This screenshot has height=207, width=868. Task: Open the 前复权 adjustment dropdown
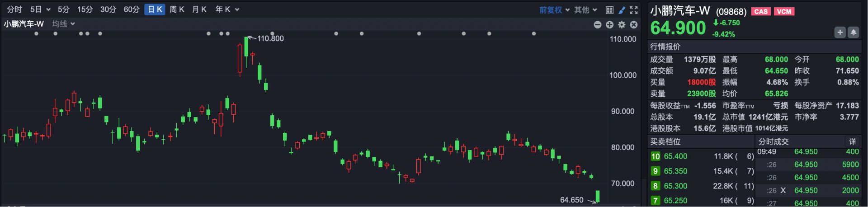tap(554, 10)
